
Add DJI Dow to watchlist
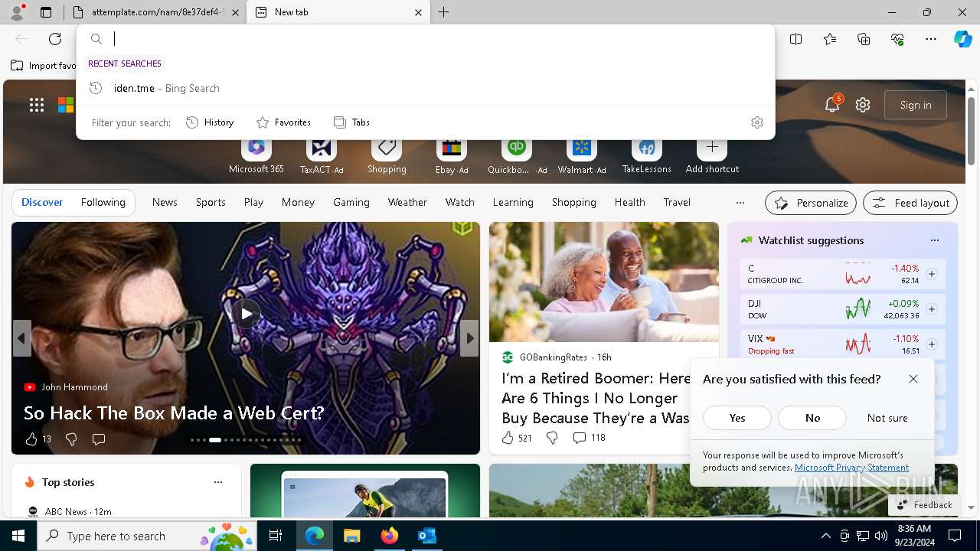point(932,309)
